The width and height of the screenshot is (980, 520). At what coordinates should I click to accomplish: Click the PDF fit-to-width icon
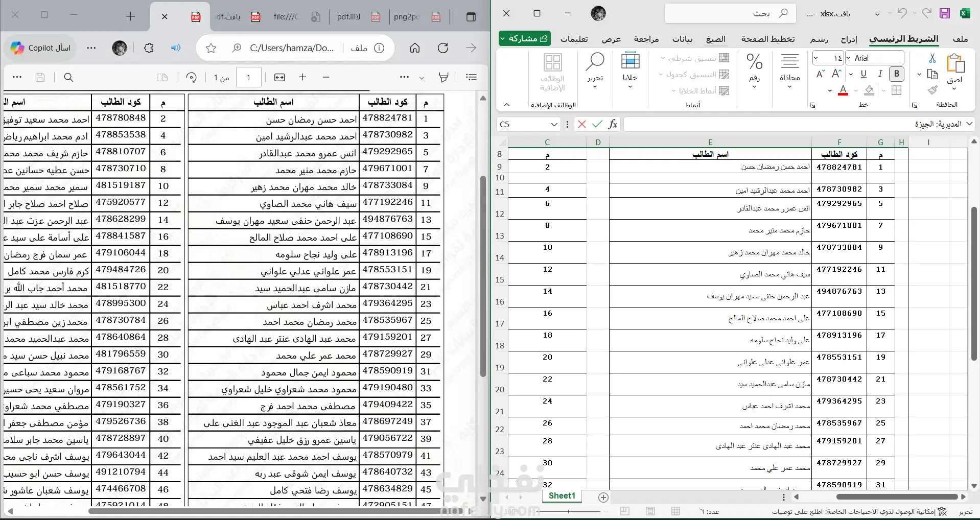(279, 78)
